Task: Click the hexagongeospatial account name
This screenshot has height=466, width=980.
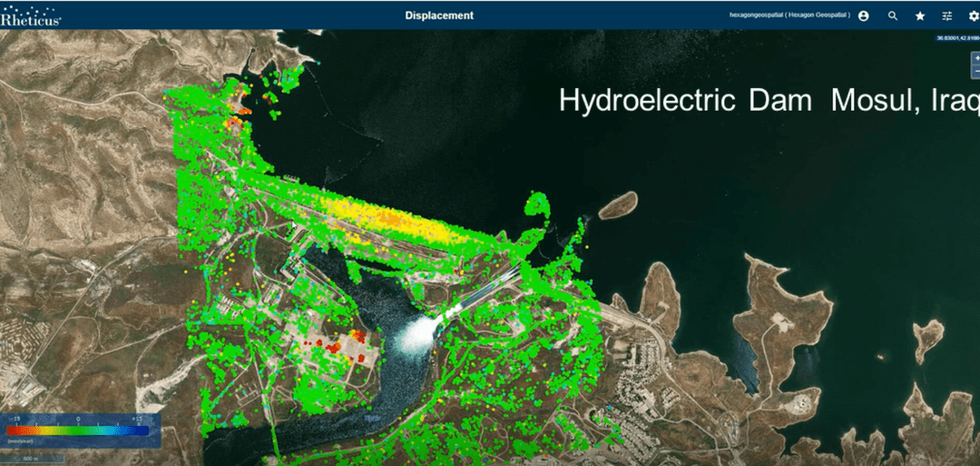Action: [789, 15]
